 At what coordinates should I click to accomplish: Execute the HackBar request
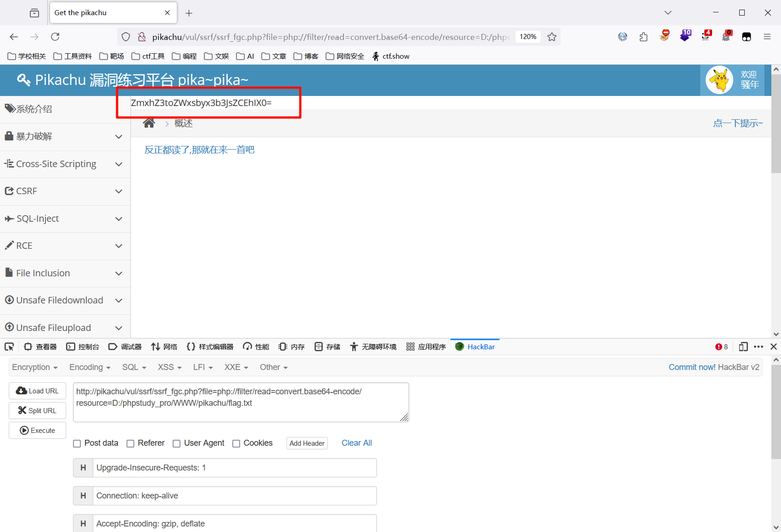click(37, 430)
